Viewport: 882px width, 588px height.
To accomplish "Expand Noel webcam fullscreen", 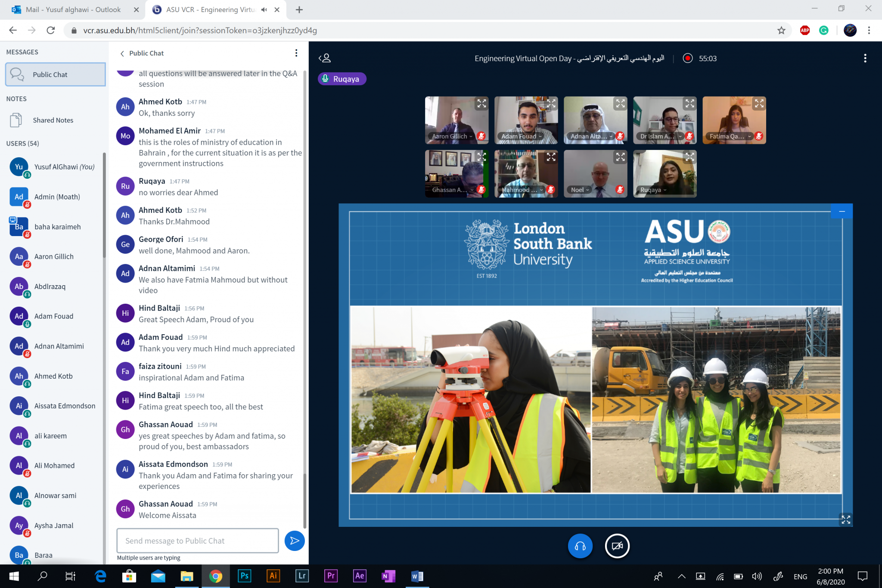I will pos(620,157).
